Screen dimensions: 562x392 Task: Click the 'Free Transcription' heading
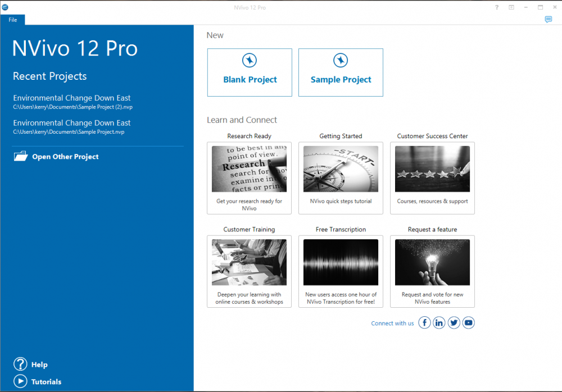[341, 229]
